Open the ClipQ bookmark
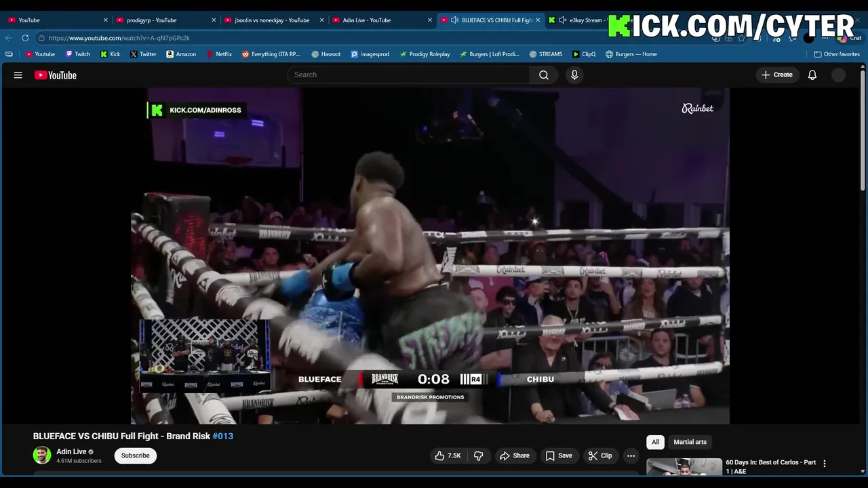 584,54
